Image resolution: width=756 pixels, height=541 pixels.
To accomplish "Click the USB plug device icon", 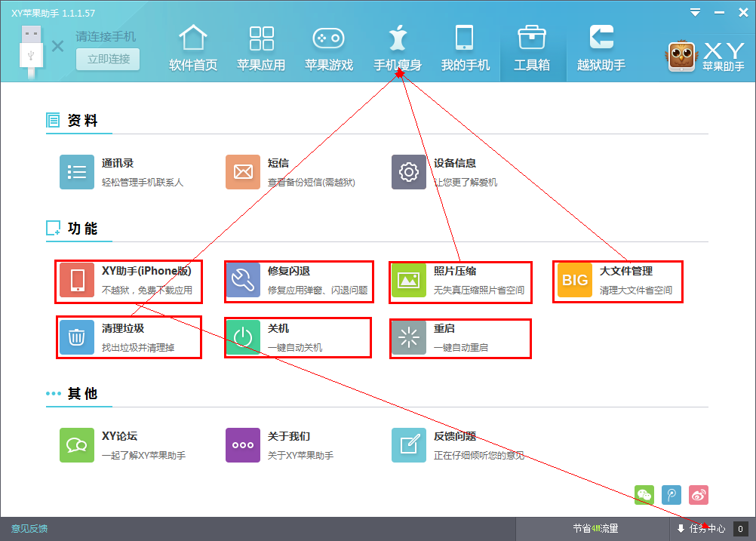I will click(31, 52).
